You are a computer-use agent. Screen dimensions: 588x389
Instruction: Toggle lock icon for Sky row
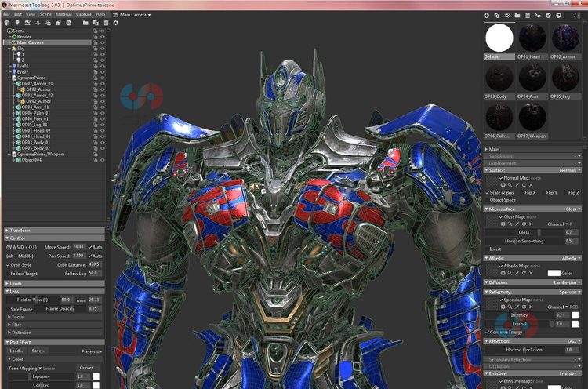[x=96, y=49]
